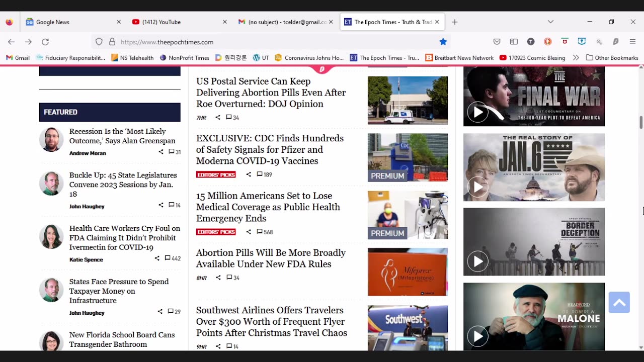644x362 pixels.
Task: Focus the URL address bar
Action: click(x=272, y=42)
